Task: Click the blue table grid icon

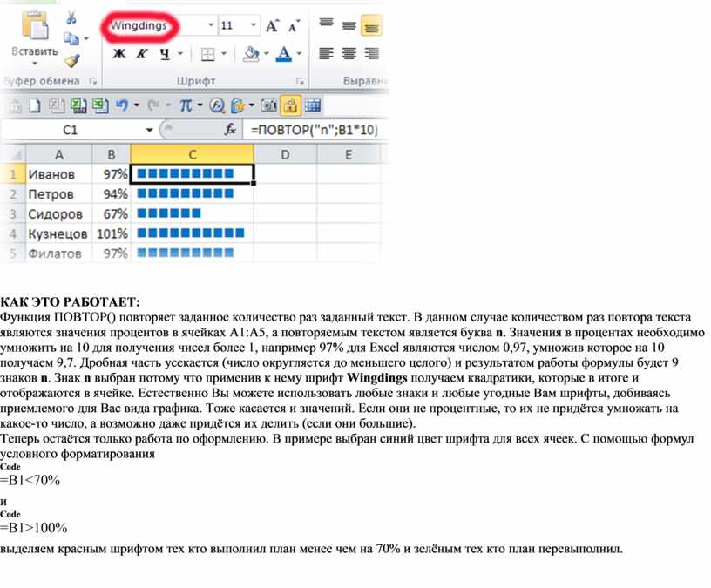Action: [313, 105]
